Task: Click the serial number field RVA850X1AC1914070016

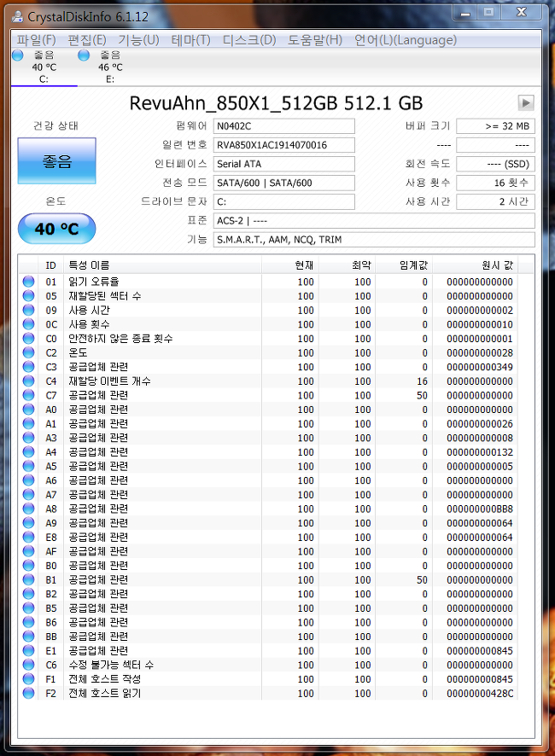Action: coord(283,145)
